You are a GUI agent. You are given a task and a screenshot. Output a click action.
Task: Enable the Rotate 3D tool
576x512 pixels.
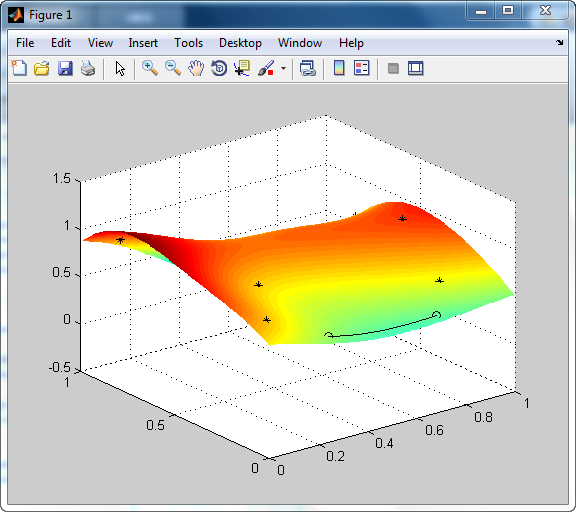click(219, 68)
